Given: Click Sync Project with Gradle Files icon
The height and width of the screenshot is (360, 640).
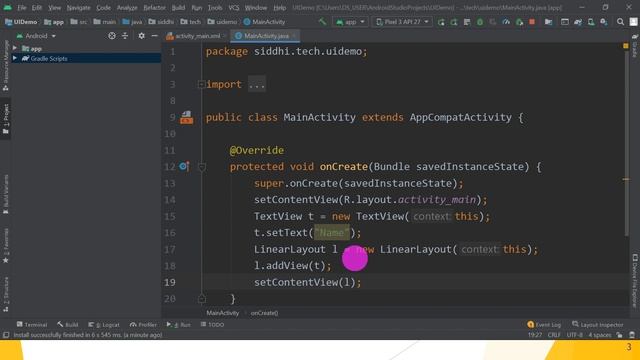Looking at the screenshot, I should tap(578, 22).
